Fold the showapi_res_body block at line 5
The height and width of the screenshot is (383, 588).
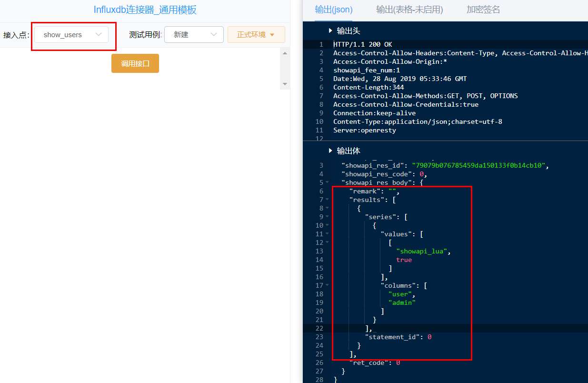click(327, 182)
